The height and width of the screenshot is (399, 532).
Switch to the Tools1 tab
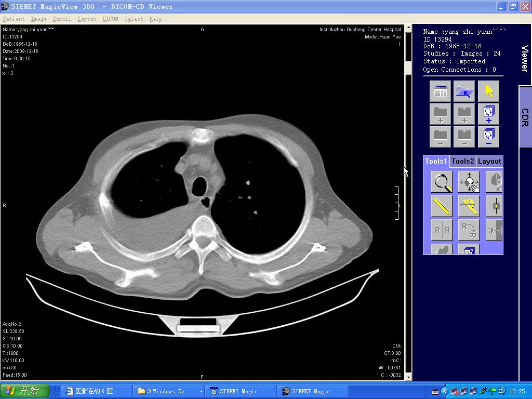click(x=436, y=161)
